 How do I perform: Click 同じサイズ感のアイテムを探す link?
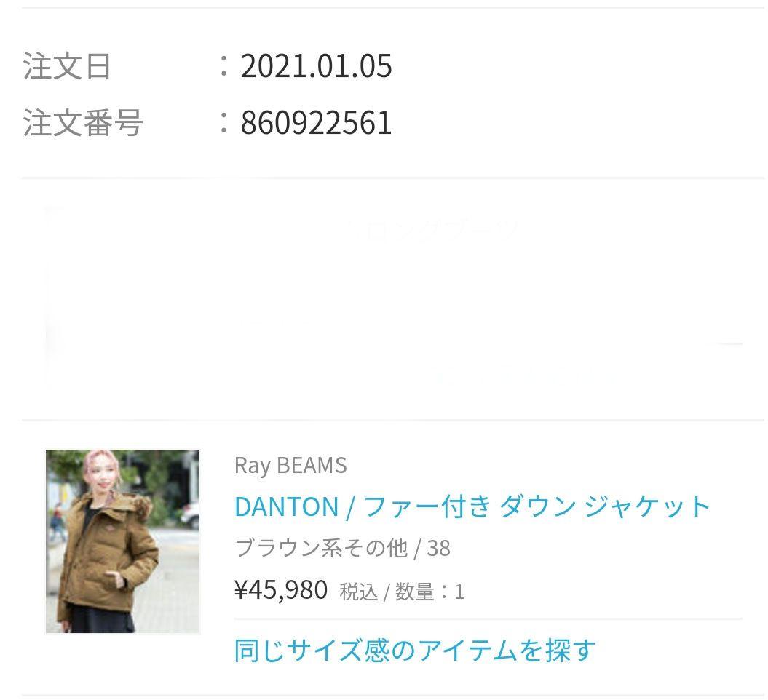tap(415, 651)
